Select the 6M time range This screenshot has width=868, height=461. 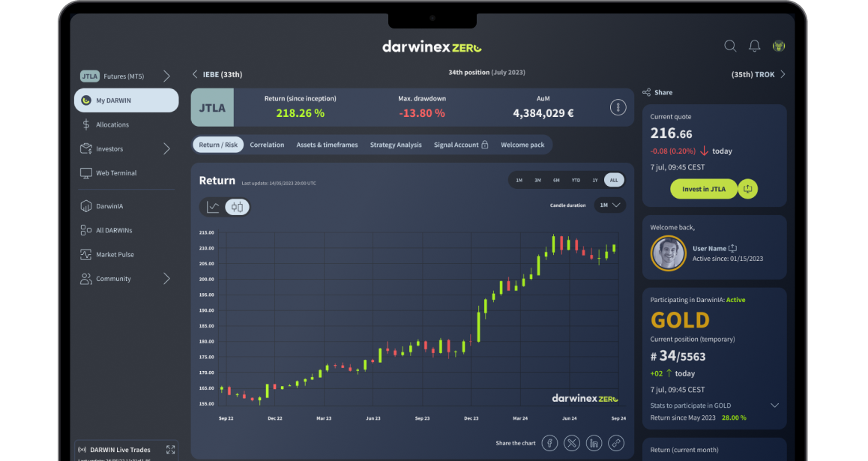[556, 181]
